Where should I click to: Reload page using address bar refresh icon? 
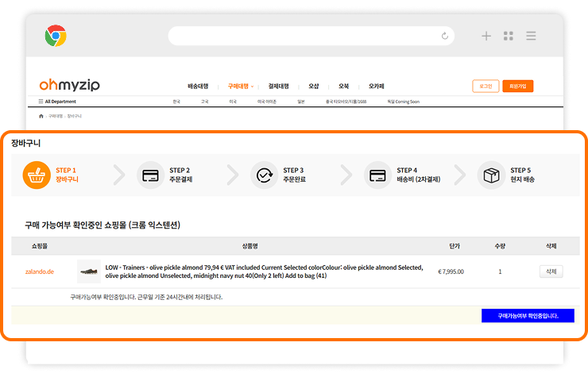click(444, 36)
